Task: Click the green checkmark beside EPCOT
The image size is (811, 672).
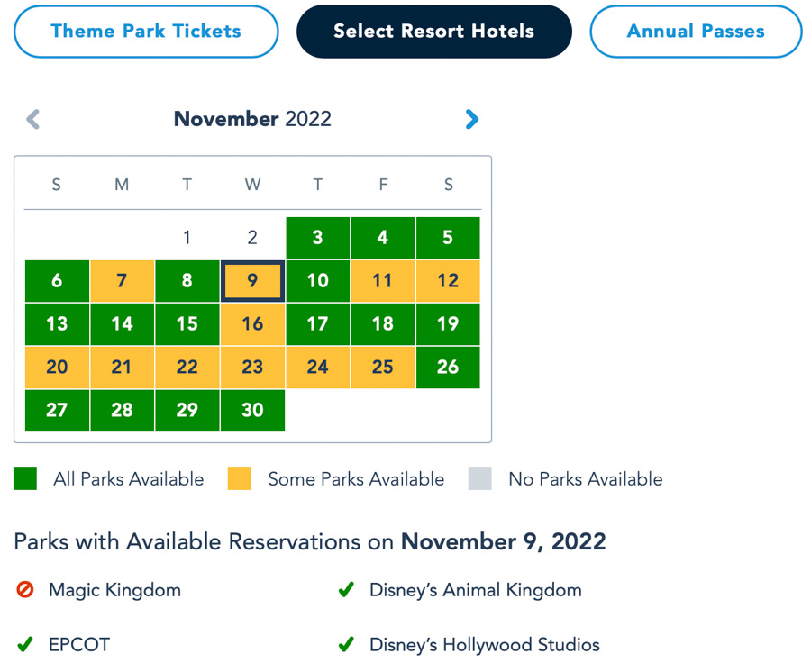Action: 24,645
